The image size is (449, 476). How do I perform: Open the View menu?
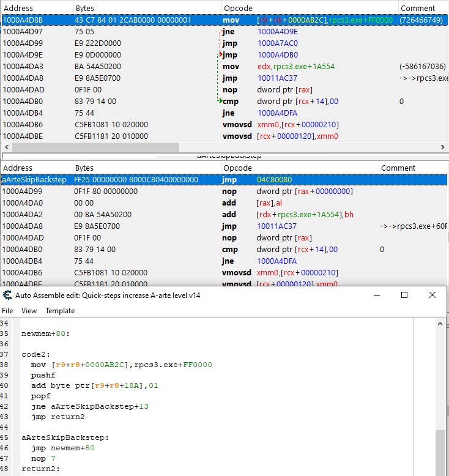(x=29, y=311)
